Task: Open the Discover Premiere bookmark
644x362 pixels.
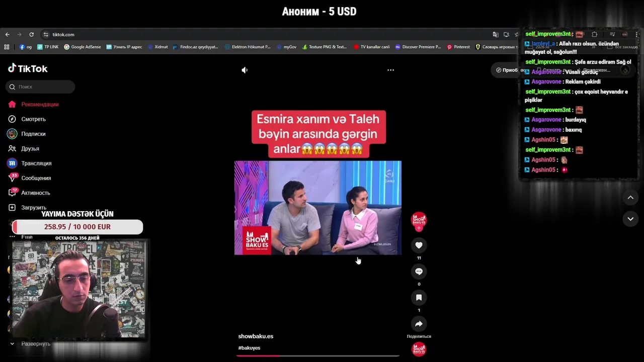Action: [x=418, y=47]
